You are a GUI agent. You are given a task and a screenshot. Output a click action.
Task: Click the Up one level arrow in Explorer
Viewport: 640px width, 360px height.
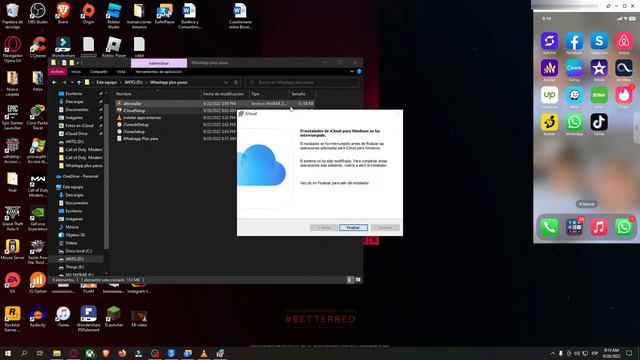pos(79,82)
